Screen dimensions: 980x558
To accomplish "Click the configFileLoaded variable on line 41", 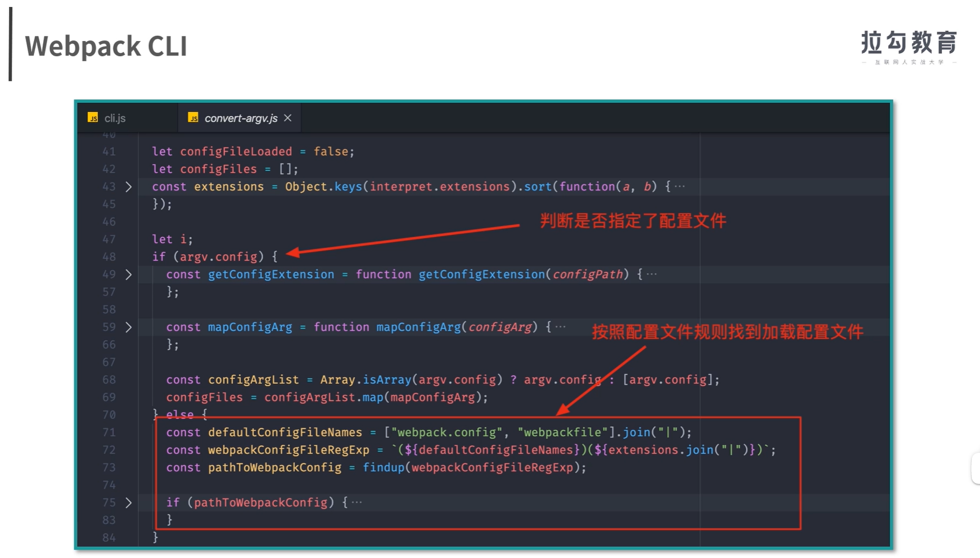I will pos(236,151).
